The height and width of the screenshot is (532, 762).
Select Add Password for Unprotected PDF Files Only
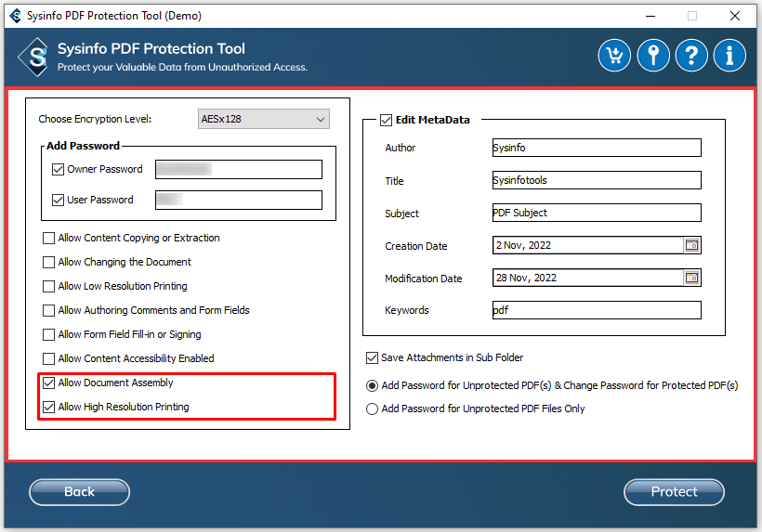(x=372, y=409)
